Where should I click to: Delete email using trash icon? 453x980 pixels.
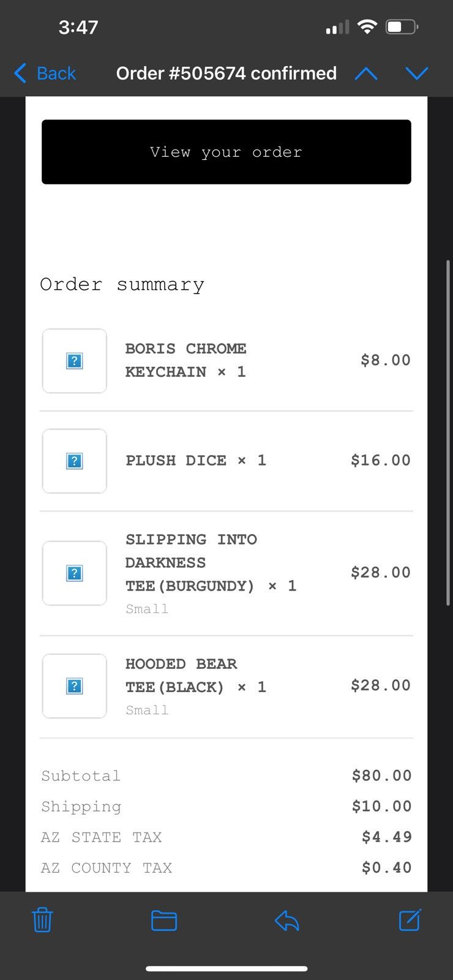(x=42, y=920)
